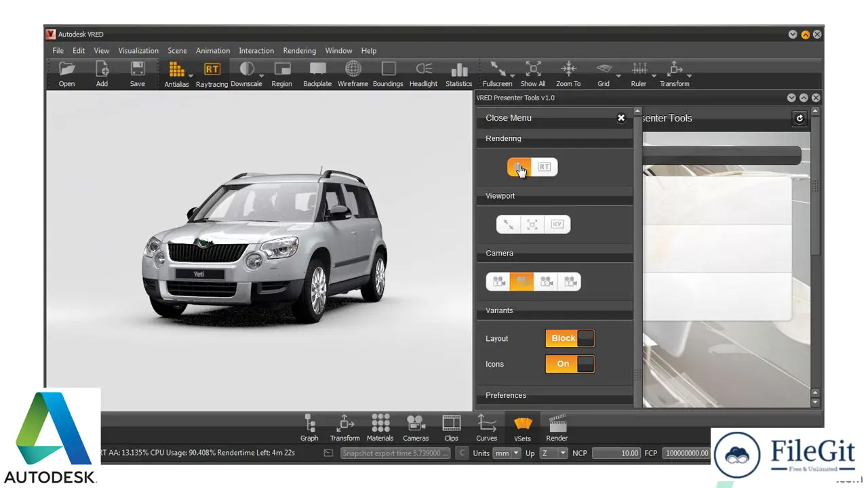Click the Show All icon

533,74
